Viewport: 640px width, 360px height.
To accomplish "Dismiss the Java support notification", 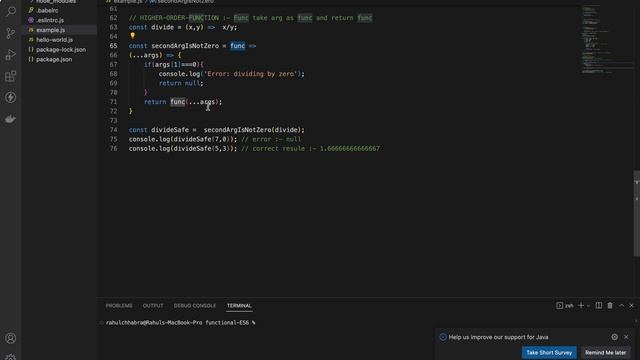I will click(626, 337).
